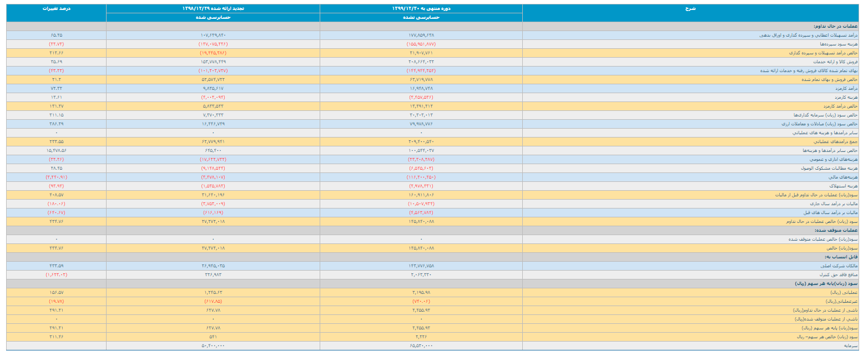This screenshot has width=868, height=356.
Task: Click the value ۱۰۷,۶۲۹,۸۴۰ in restated column
Action: (213, 35)
